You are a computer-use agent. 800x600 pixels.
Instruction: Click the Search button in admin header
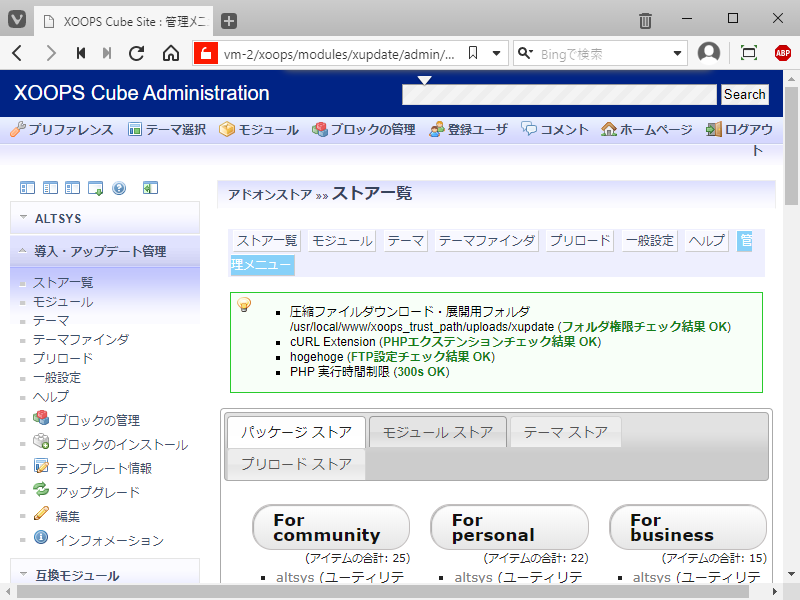tap(744, 95)
